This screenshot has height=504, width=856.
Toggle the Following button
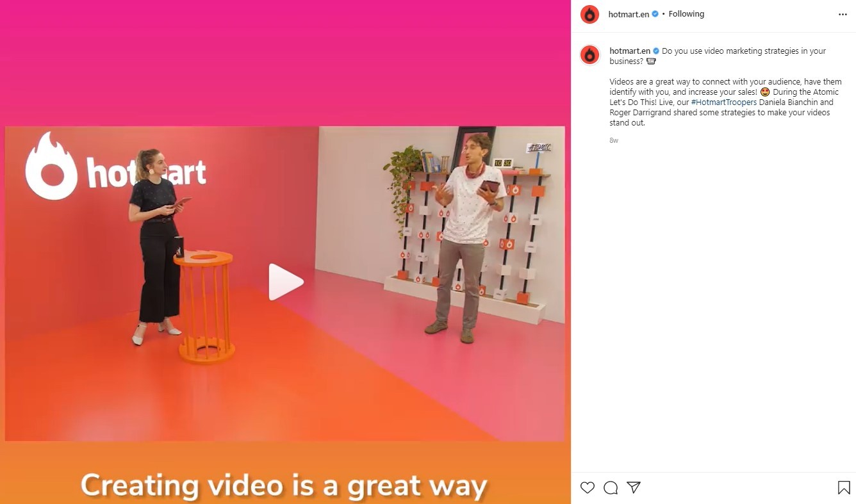[x=686, y=14]
